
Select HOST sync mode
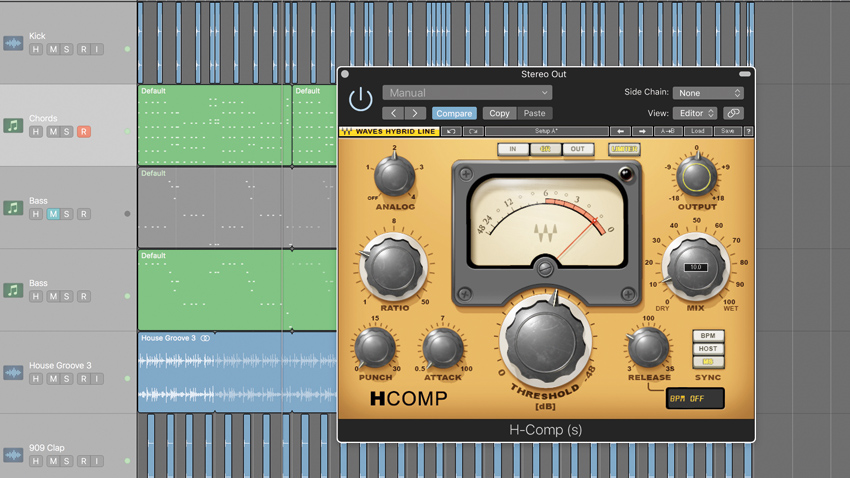click(708, 348)
